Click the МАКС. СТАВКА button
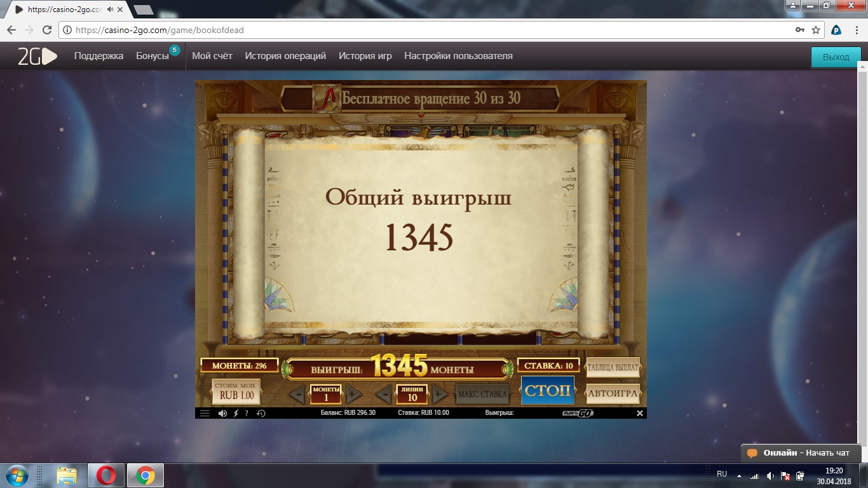 click(x=482, y=394)
